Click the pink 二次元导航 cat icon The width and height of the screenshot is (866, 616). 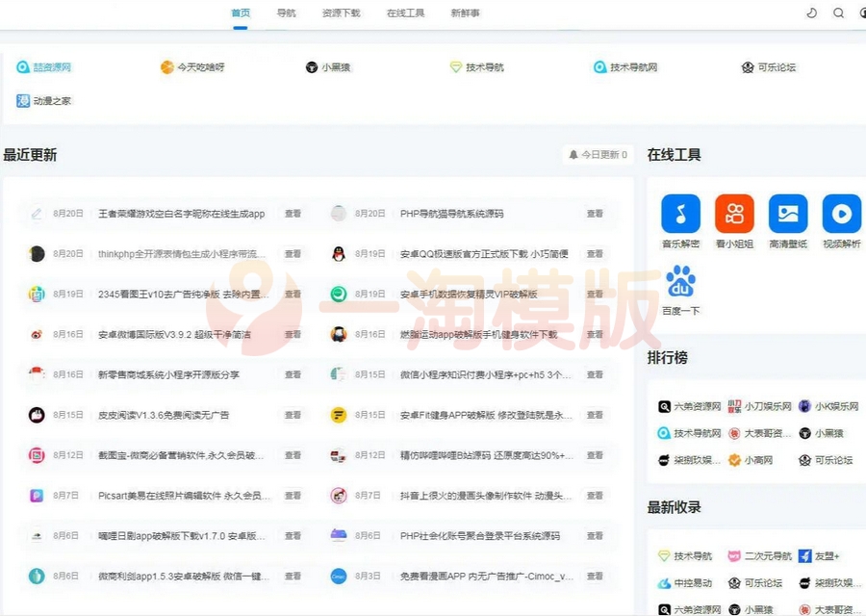(x=732, y=555)
